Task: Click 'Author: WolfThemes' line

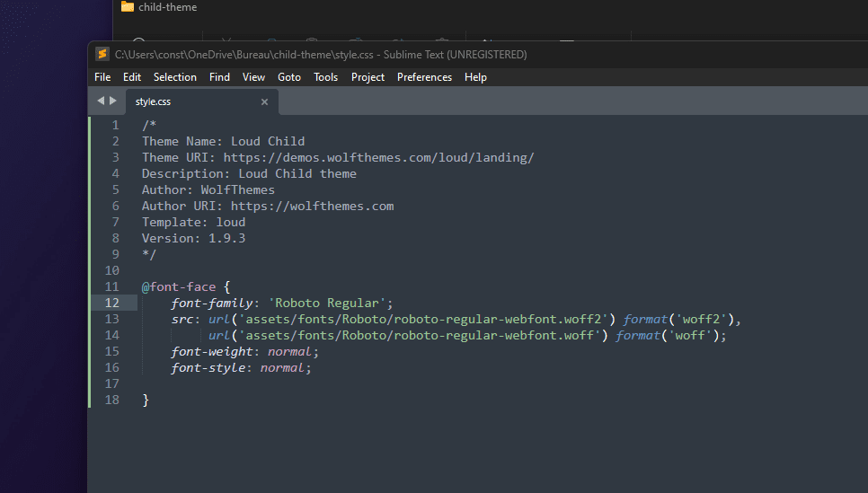Action: (x=208, y=189)
